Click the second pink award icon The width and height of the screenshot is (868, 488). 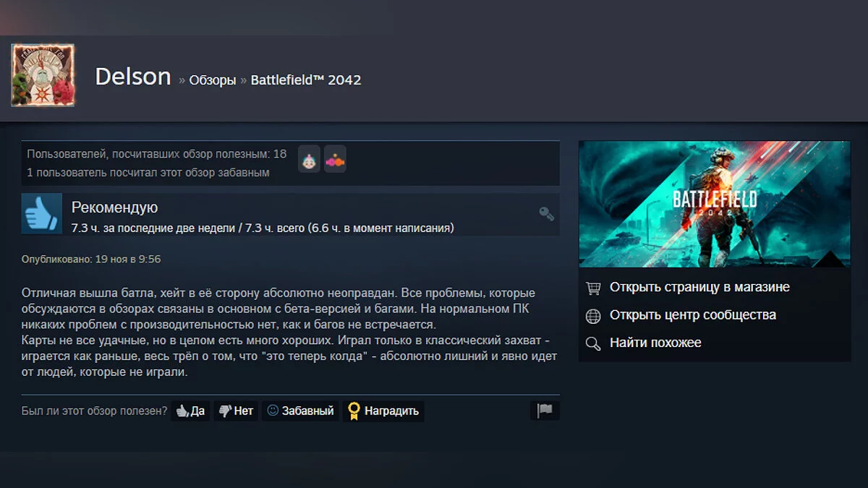(335, 159)
